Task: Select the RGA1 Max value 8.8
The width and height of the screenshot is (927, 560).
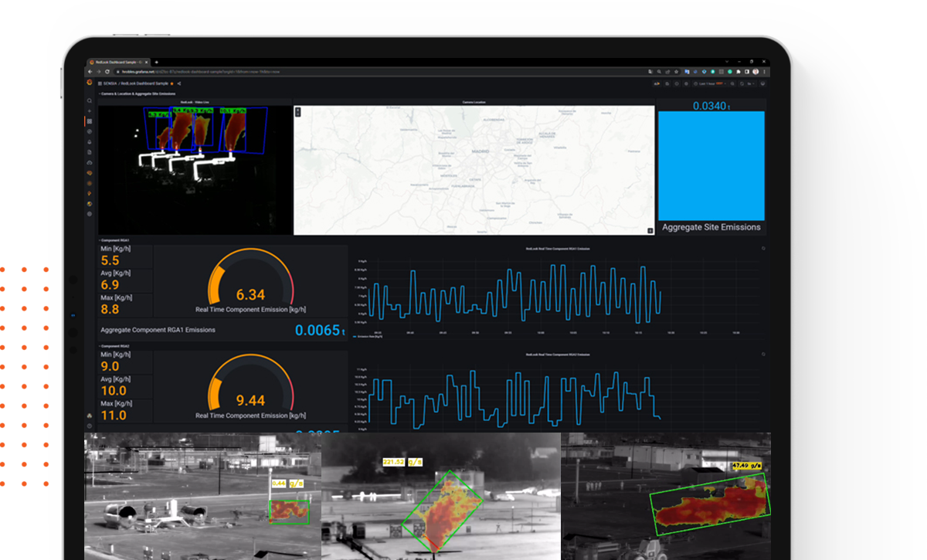Action: (x=110, y=310)
